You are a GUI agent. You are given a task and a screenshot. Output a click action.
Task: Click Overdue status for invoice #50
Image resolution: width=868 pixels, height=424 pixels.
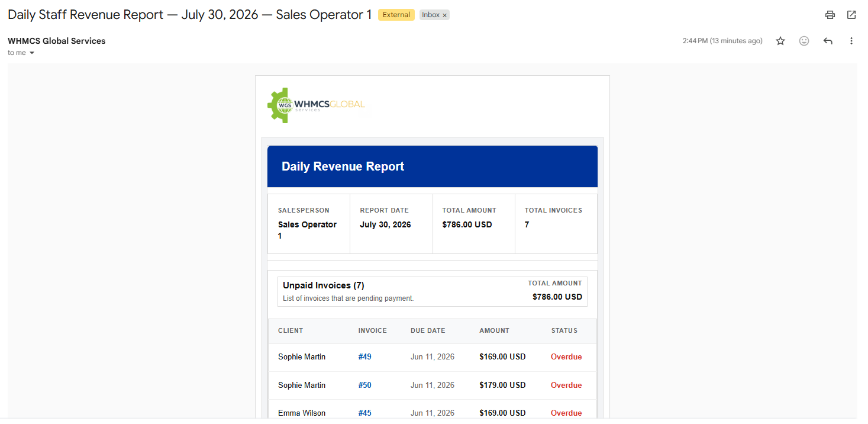point(566,386)
